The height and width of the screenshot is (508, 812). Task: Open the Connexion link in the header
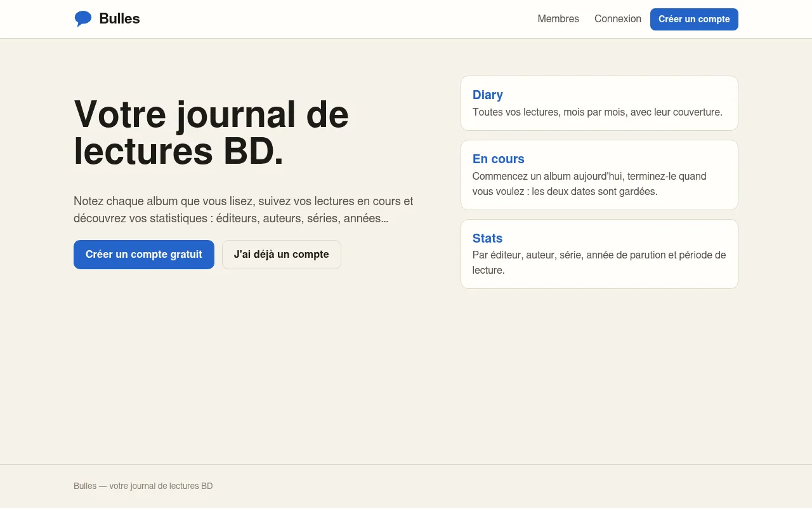tap(618, 19)
